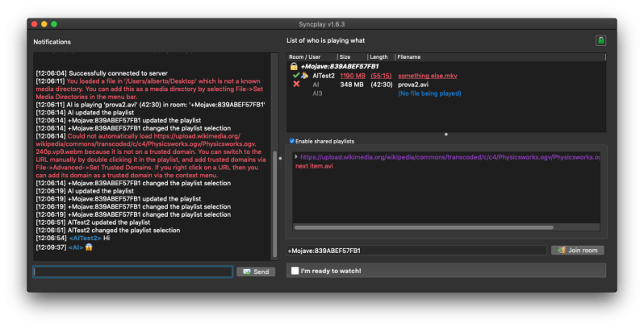
Task: Click the (55:15) length value
Action: [381, 76]
